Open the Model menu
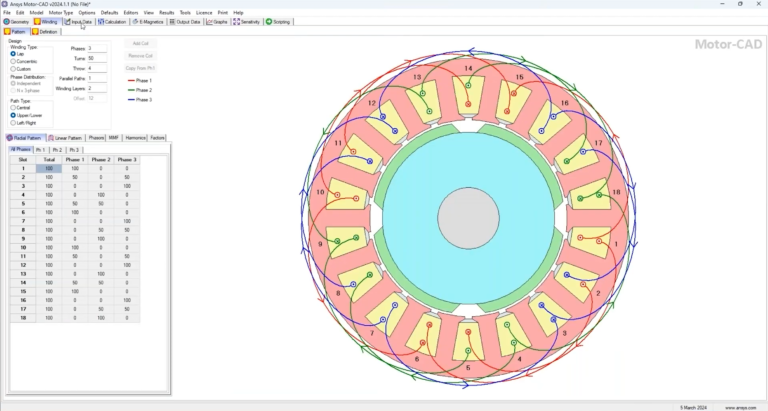Image resolution: width=768 pixels, height=411 pixels. 36,12
